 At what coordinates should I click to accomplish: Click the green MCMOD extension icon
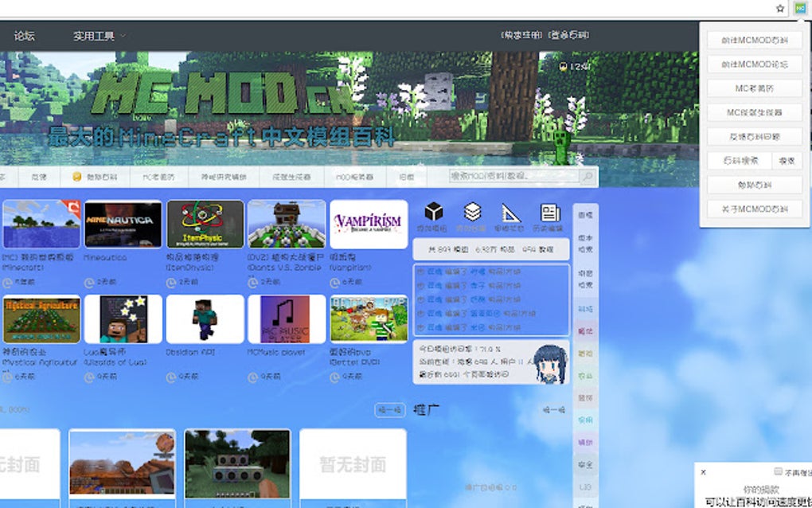coord(800,8)
